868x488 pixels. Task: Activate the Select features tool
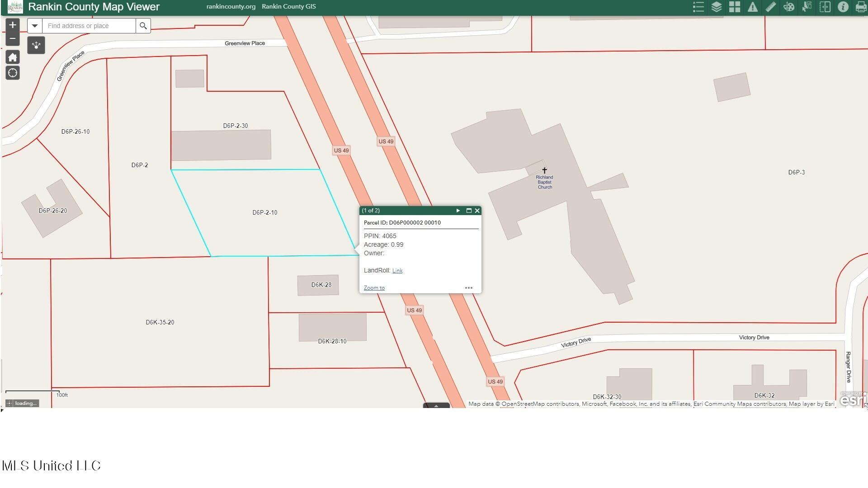pyautogui.click(x=807, y=7)
